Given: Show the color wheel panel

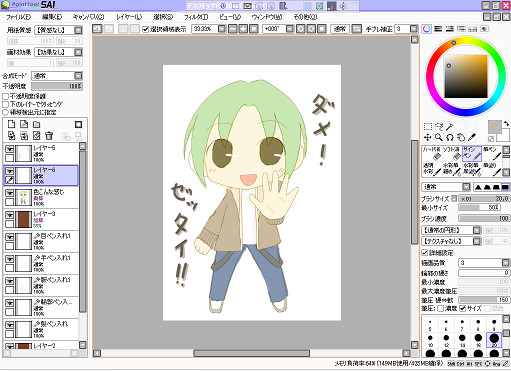Looking at the screenshot, I should pos(427,29).
